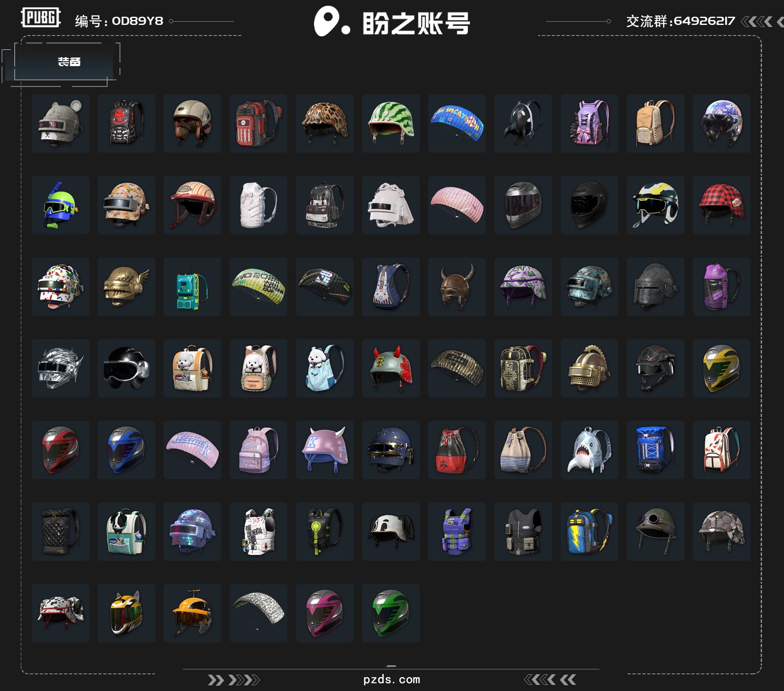Viewport: 784px width, 691px height.
Task: Select account number 0D89Y8 text
Action: coord(137,21)
